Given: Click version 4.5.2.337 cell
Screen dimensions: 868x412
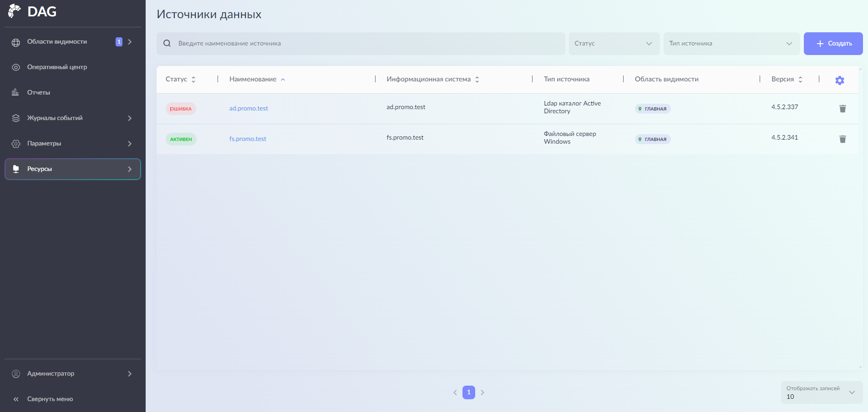Looking at the screenshot, I should pyautogui.click(x=785, y=107).
